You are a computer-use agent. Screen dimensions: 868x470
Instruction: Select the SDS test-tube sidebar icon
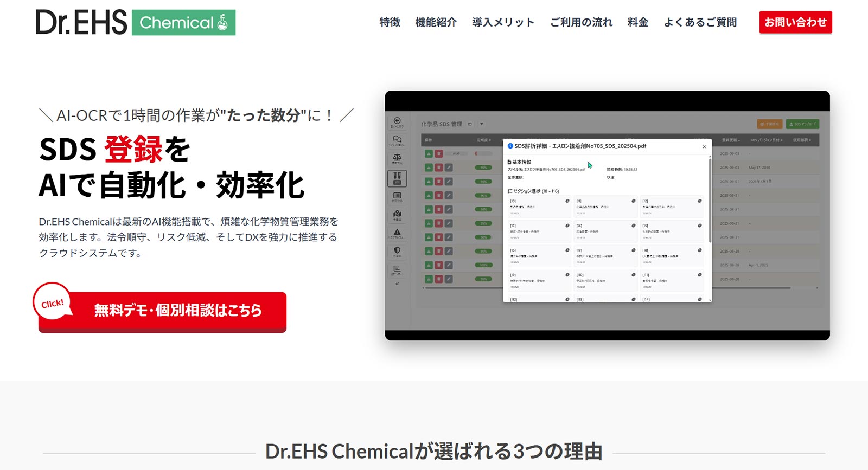[397, 178]
